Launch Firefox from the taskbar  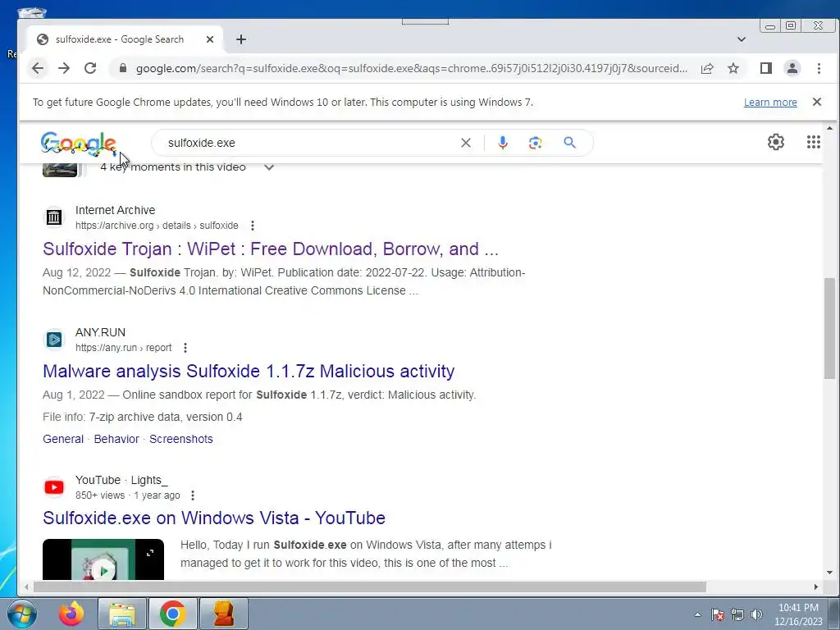pos(71,614)
